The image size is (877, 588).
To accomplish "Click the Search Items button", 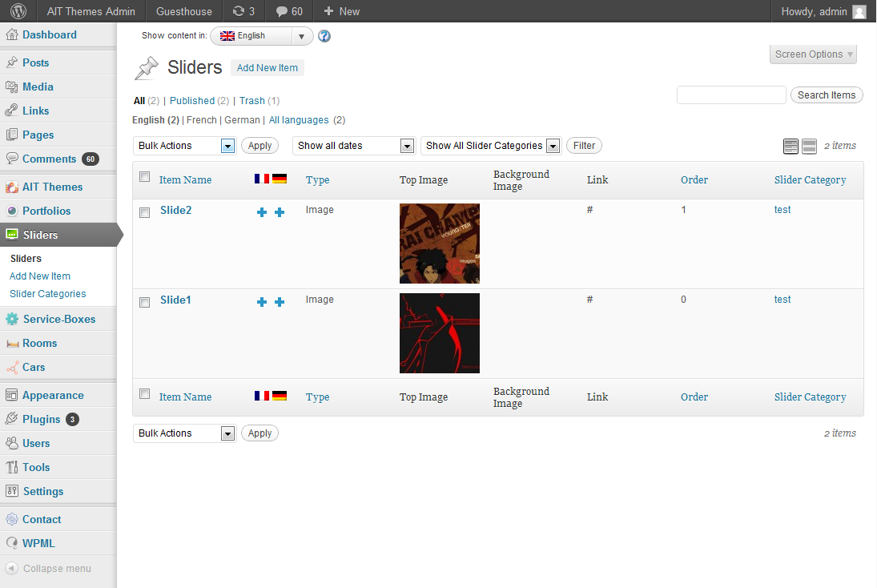I will click(827, 95).
